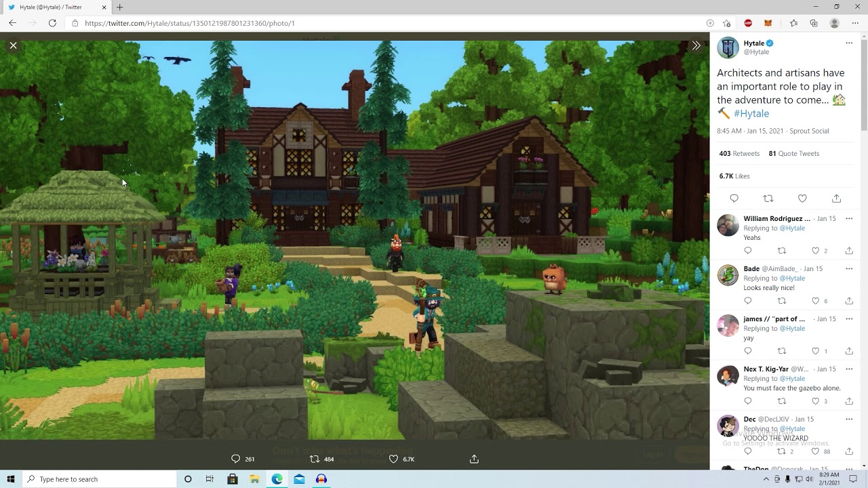View the 81 Quote Tweets list
The image size is (868, 488).
point(793,153)
